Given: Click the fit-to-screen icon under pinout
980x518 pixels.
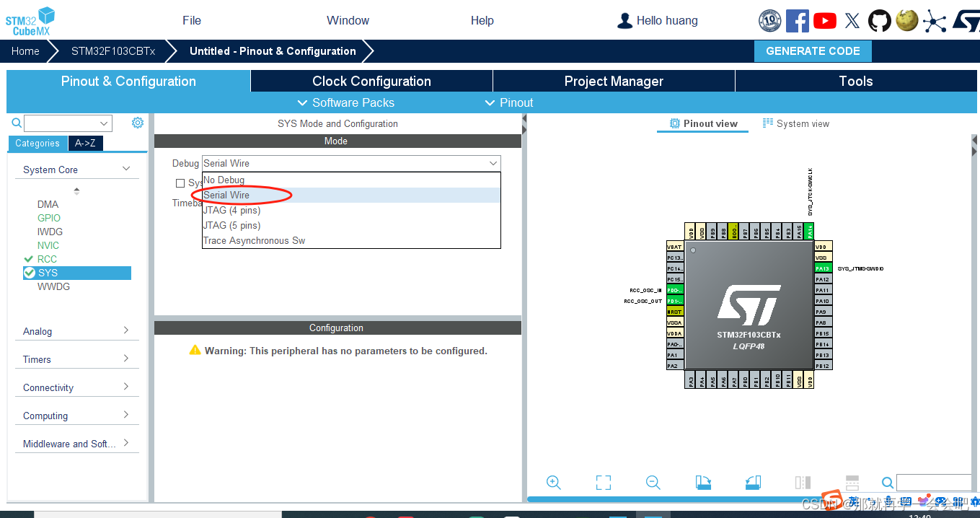Looking at the screenshot, I should point(604,483).
